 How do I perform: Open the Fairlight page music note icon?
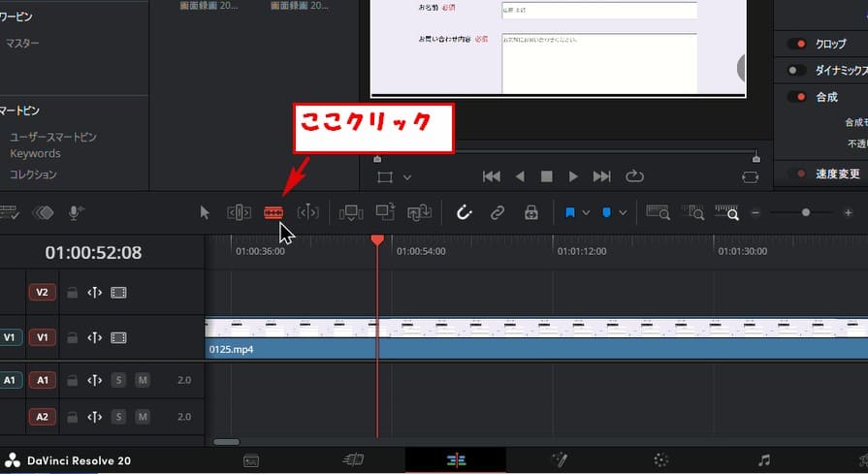click(763, 460)
